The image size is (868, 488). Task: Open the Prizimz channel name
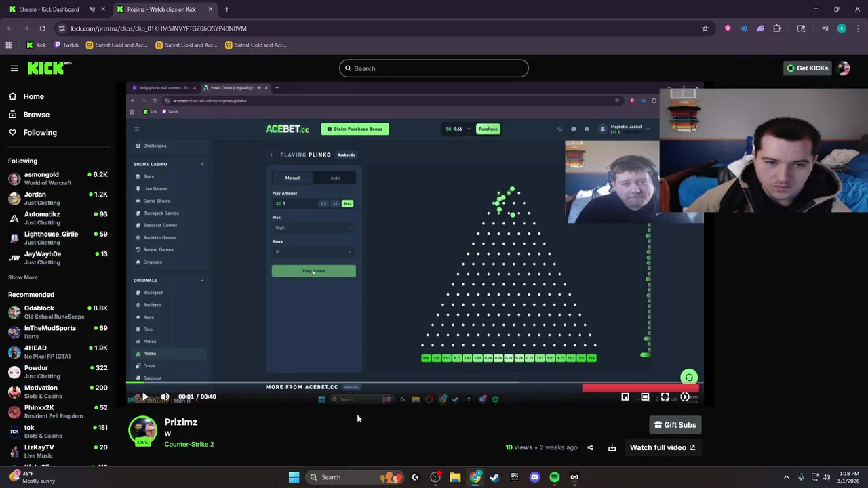pos(181,422)
